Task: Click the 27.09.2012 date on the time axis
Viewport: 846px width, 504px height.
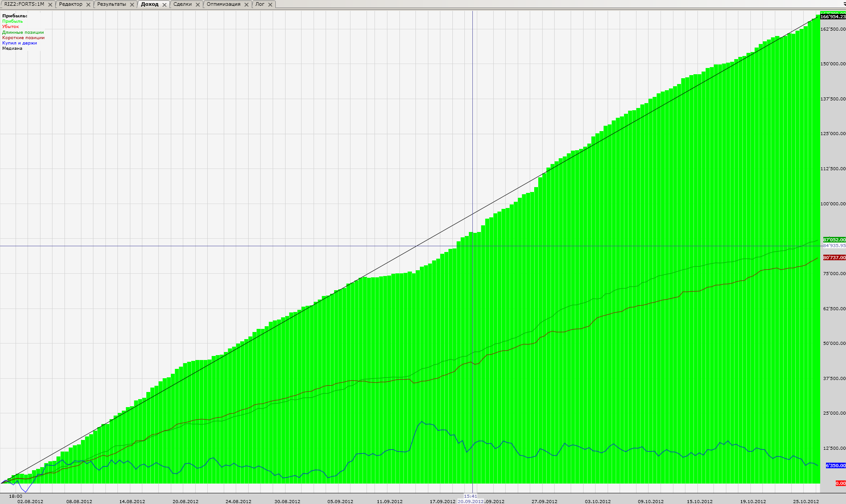Action: (x=544, y=501)
